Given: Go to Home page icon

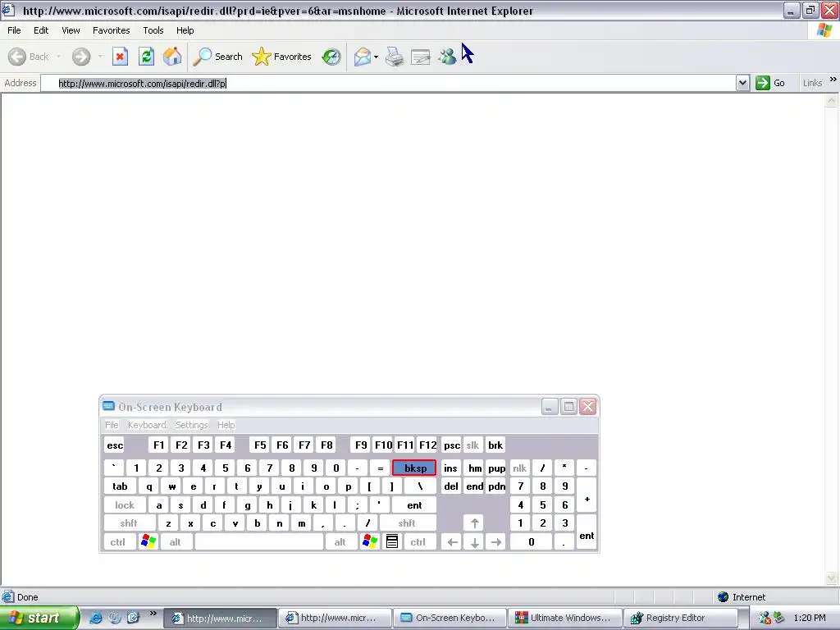Looking at the screenshot, I should click(172, 57).
